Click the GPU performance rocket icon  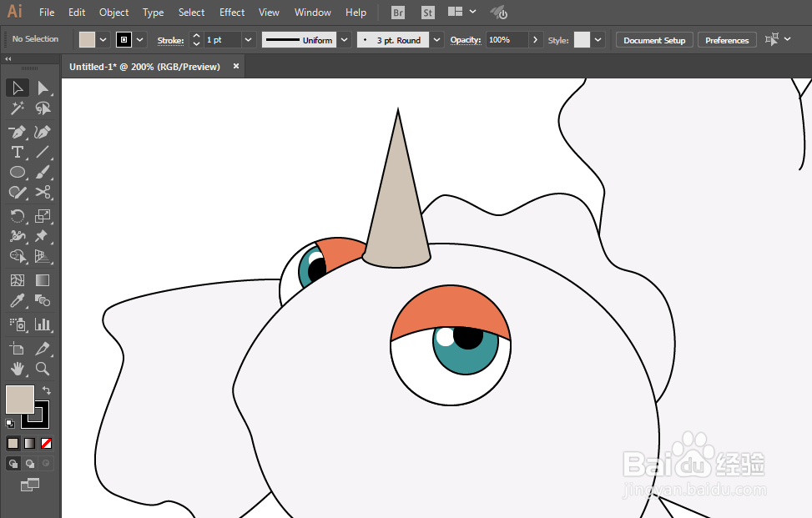pos(499,13)
